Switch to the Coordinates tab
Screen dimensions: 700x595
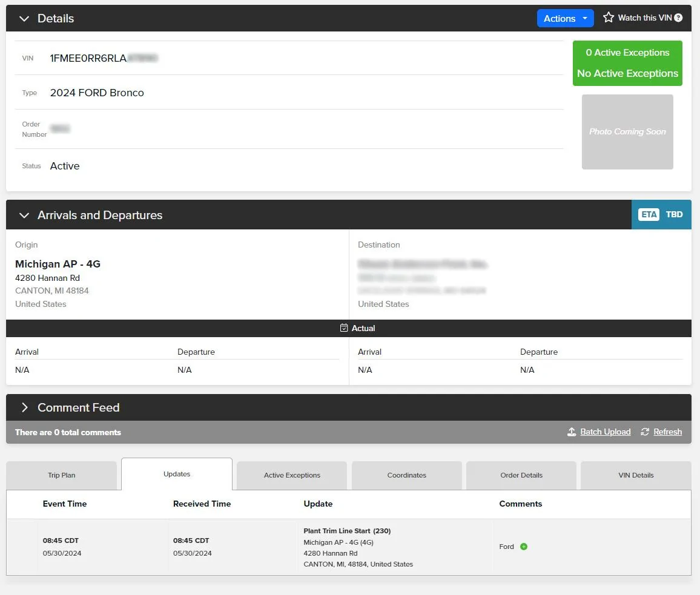(407, 475)
